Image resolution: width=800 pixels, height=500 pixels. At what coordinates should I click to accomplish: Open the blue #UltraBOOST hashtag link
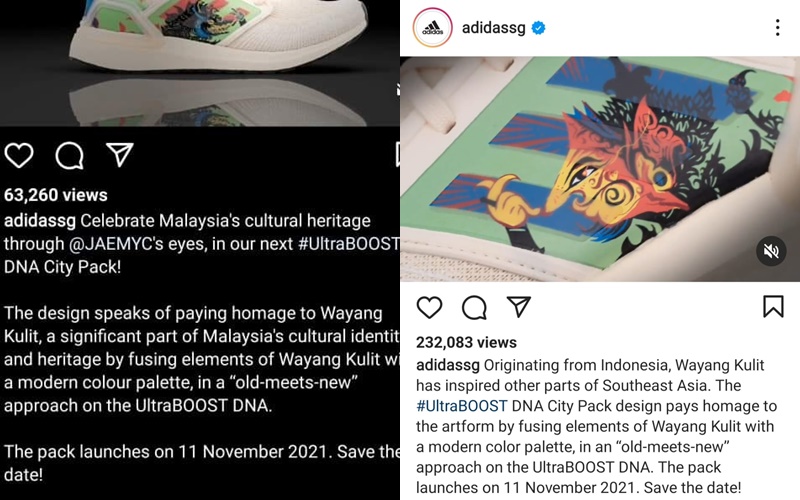click(462, 406)
